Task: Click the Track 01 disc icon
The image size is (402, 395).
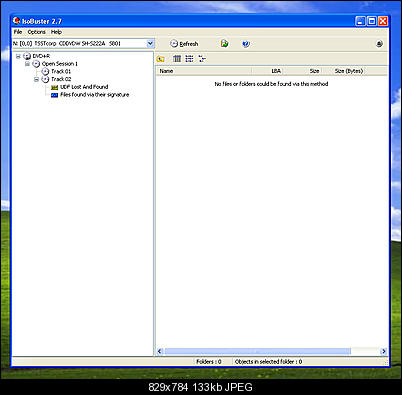Action: [x=45, y=71]
